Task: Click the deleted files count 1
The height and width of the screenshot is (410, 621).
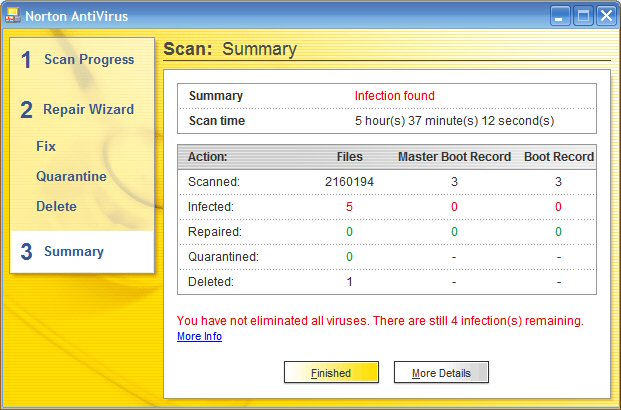Action: click(x=349, y=282)
